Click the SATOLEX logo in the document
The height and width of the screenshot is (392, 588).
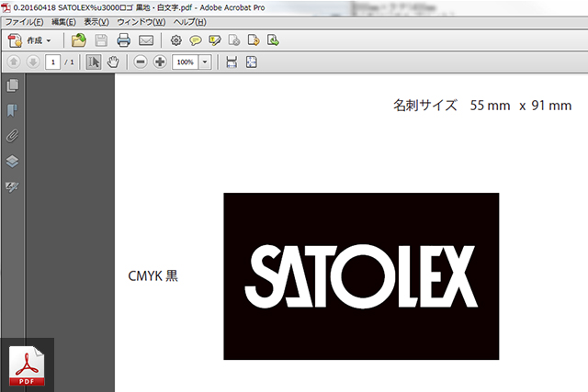(361, 276)
